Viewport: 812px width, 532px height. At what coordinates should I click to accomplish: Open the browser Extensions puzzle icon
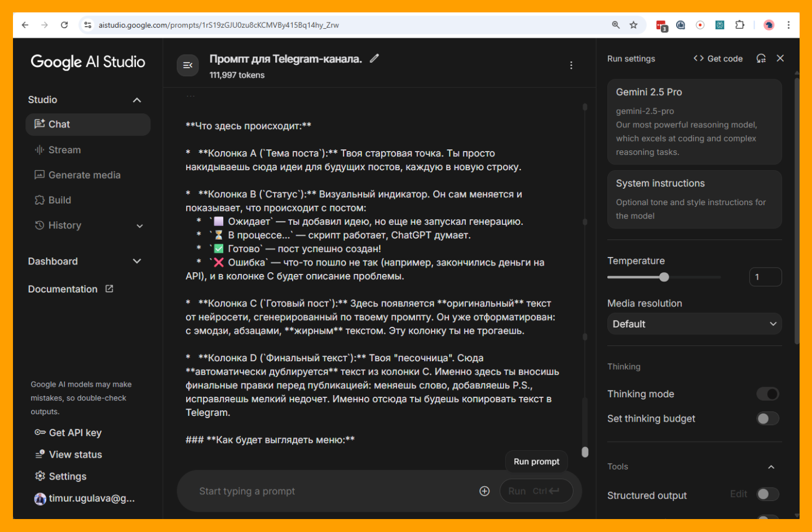[739, 25]
